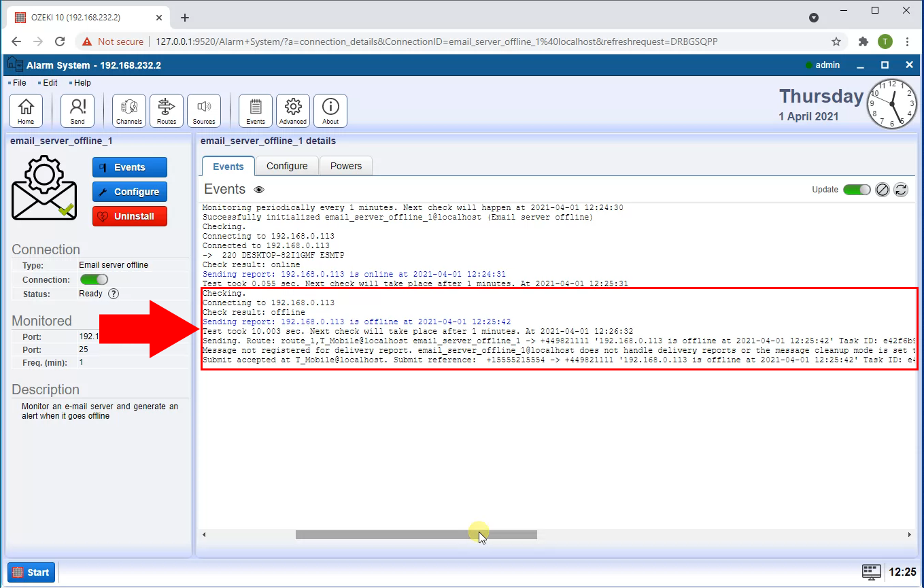Open the Chrome profile avatar

point(885,41)
